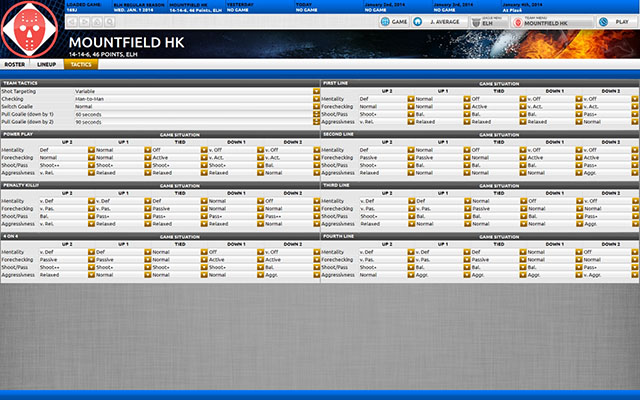Open Power Play Aggressiveness DOWN 1 dropdown
This screenshot has height=400, width=640.
pyautogui.click(x=260, y=173)
